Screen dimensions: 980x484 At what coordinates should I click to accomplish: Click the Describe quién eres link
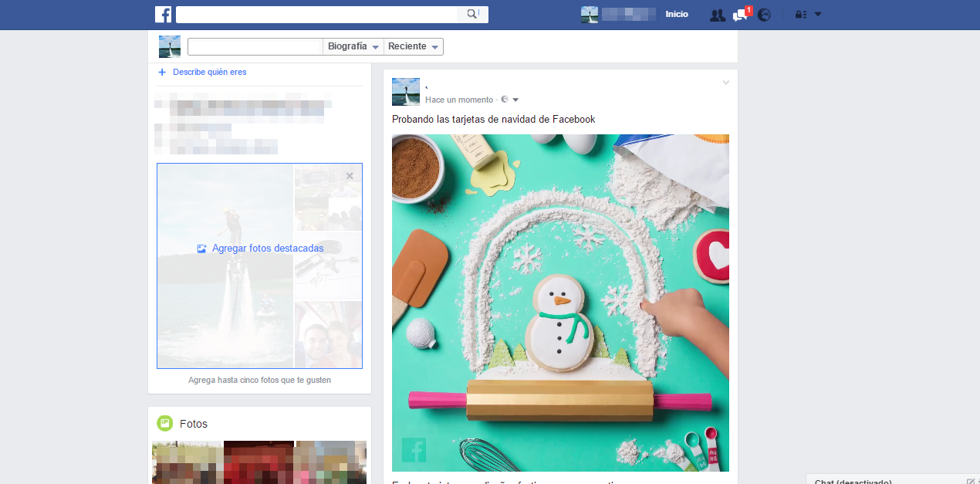210,72
